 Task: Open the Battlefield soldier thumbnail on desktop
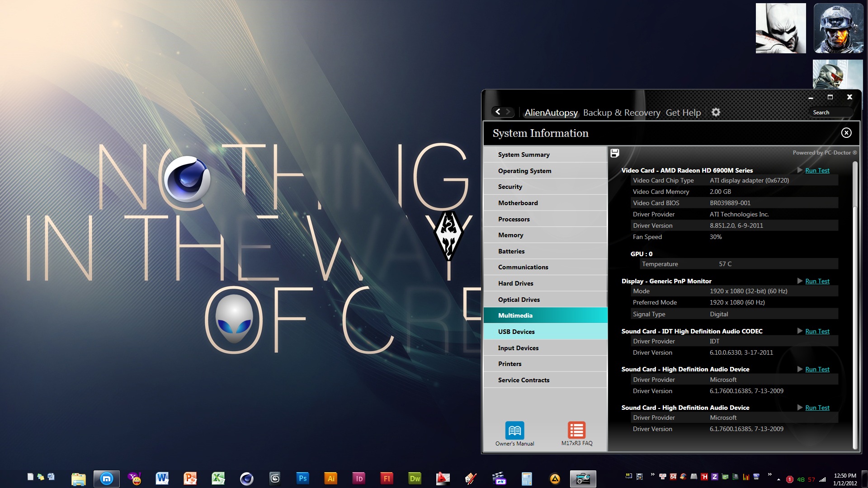839,28
